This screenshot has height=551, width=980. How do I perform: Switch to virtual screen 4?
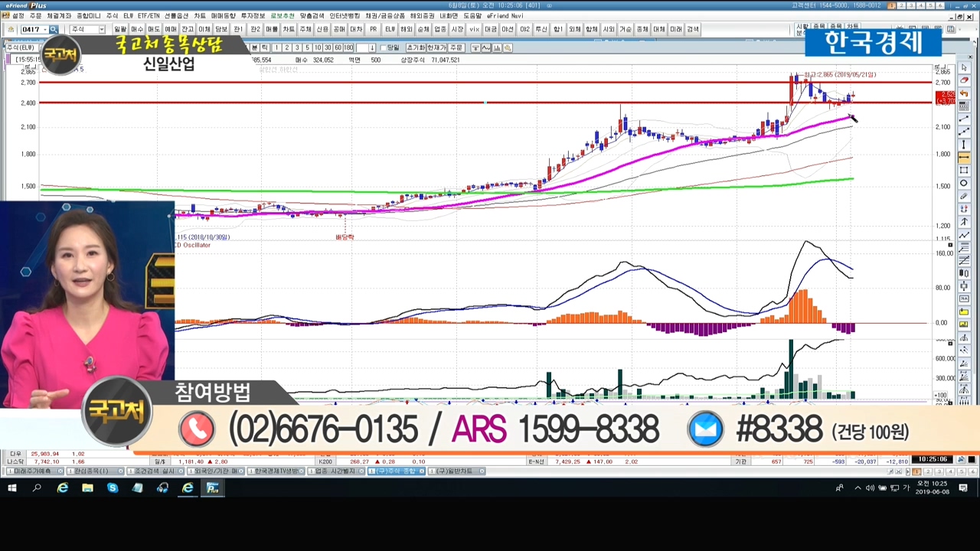coord(921,5)
